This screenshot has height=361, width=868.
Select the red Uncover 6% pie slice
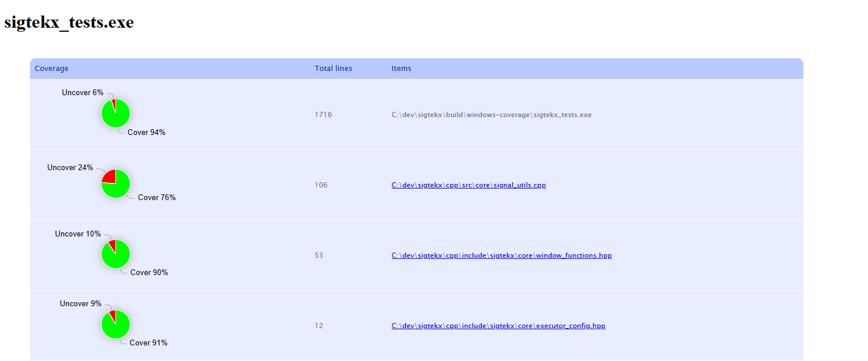[114, 103]
